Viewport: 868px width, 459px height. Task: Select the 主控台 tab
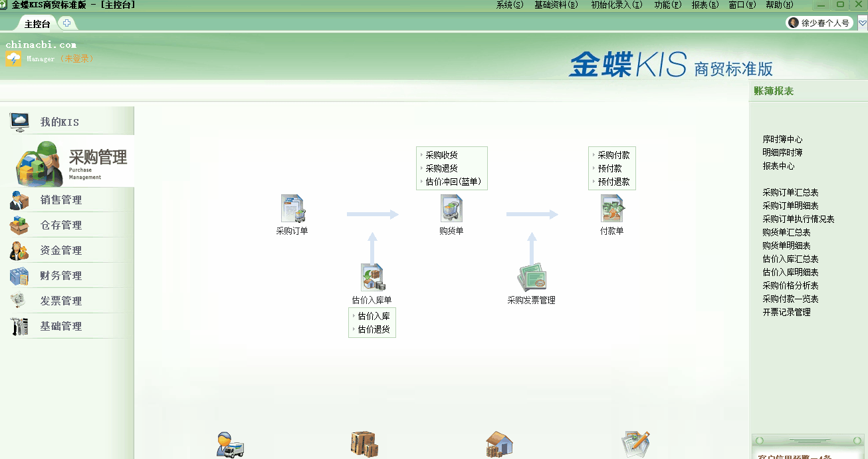pos(36,23)
